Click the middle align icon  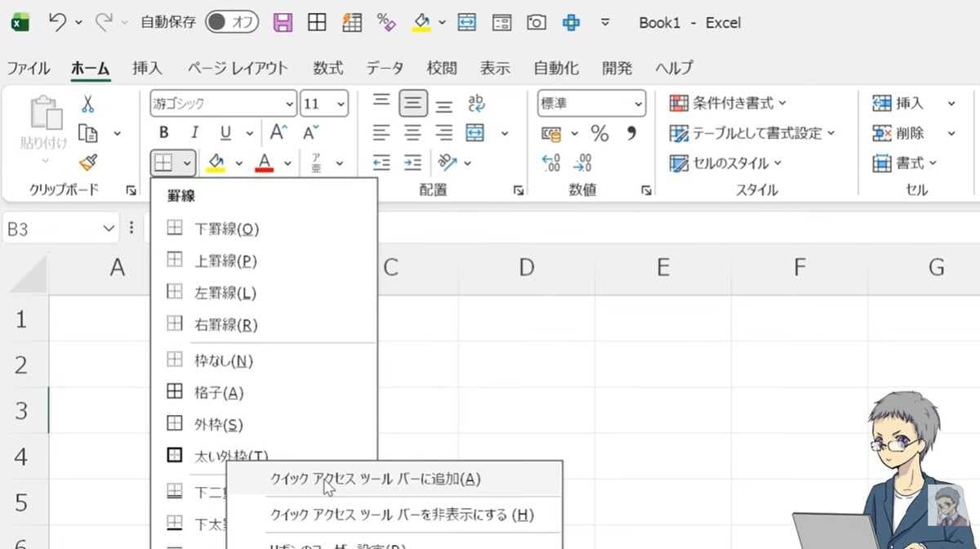tap(413, 103)
